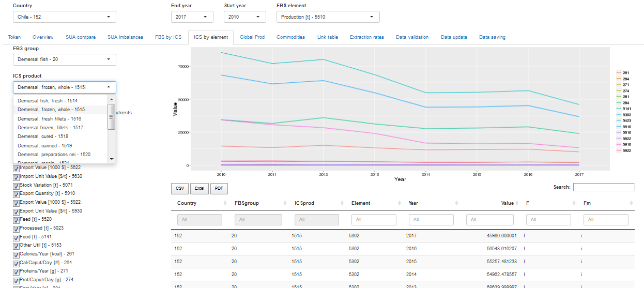Viewport: 644px width, 288px height.
Task: Click into the table Search field
Action: [603, 187]
